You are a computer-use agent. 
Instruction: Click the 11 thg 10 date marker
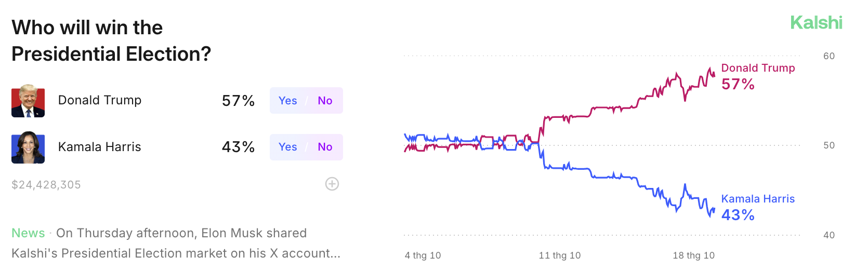560,255
